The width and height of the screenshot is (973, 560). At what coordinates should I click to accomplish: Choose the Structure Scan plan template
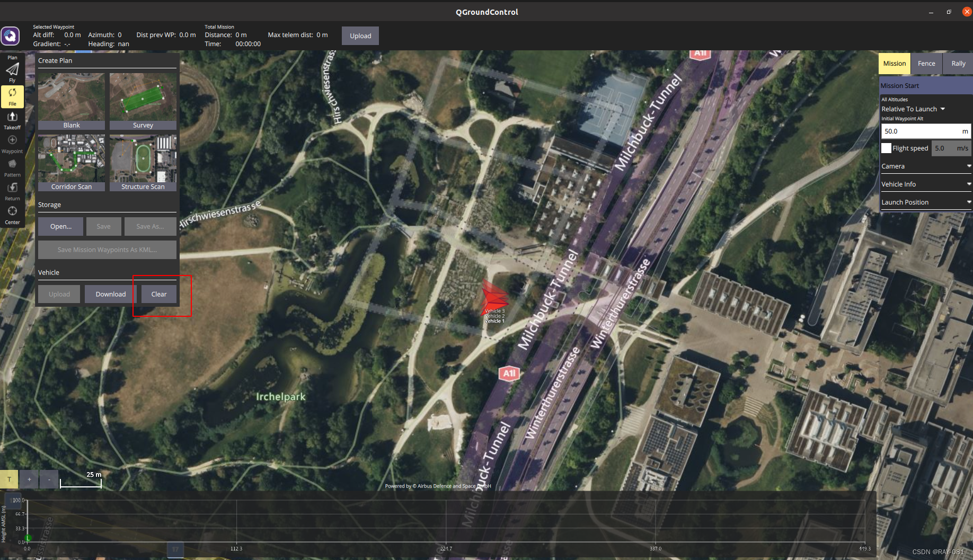pos(143,163)
